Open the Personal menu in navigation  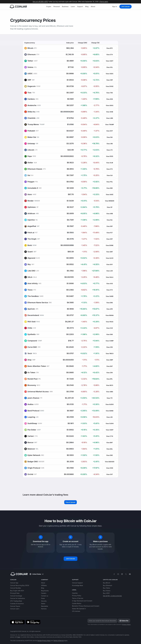coord(56,6)
